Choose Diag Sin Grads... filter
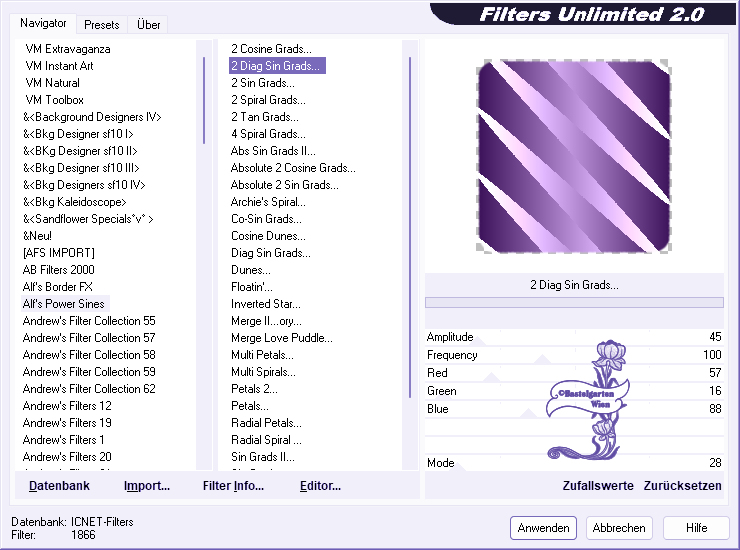Viewport: 740px width, 550px height. (271, 253)
